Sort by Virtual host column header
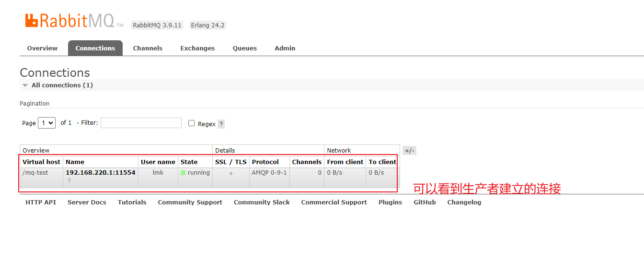The width and height of the screenshot is (644, 262). tap(41, 162)
